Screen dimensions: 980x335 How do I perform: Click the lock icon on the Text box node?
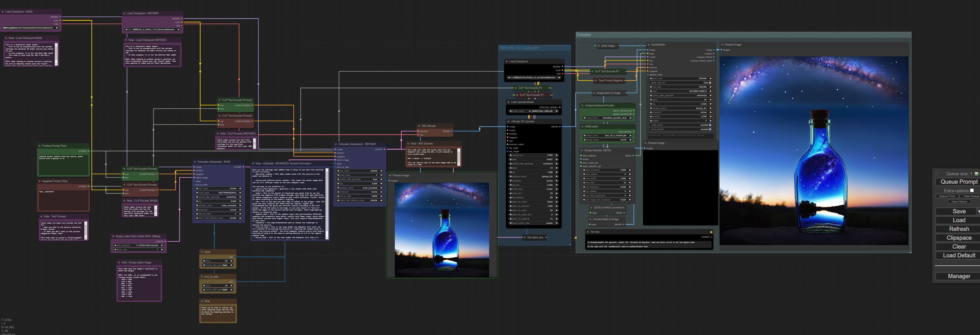coord(712,231)
